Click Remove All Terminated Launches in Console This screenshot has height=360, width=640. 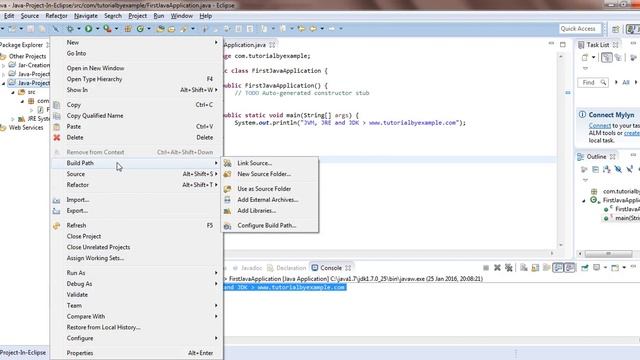click(509, 268)
